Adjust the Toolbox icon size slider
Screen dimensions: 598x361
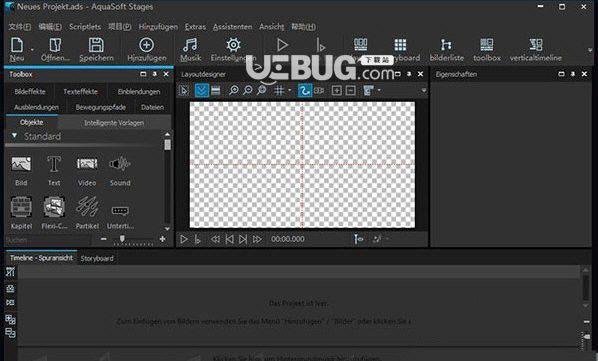(122, 239)
